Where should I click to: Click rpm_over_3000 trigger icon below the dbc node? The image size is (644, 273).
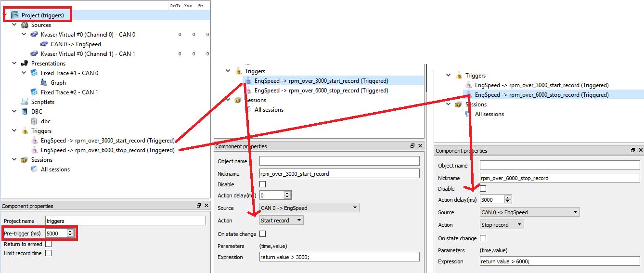pos(34,141)
